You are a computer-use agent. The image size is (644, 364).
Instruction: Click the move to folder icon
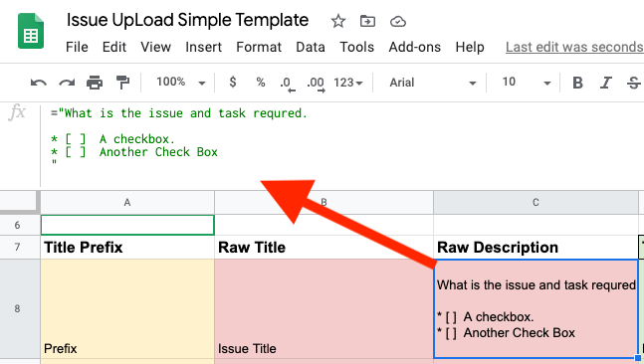tap(367, 21)
